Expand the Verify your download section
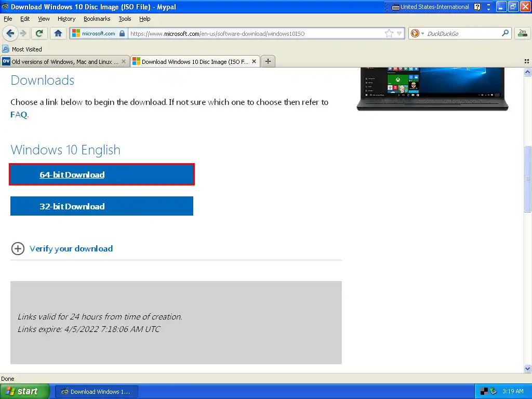This screenshot has height=399, width=532. tap(18, 248)
